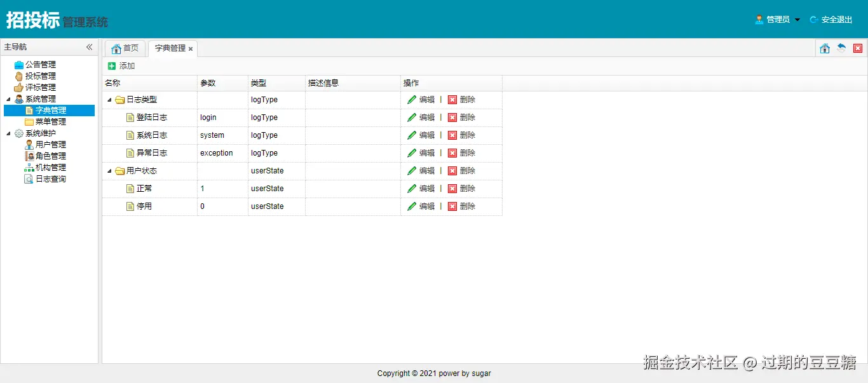Click 删除 link for 系统日志 row
The height and width of the screenshot is (383, 868).
468,135
